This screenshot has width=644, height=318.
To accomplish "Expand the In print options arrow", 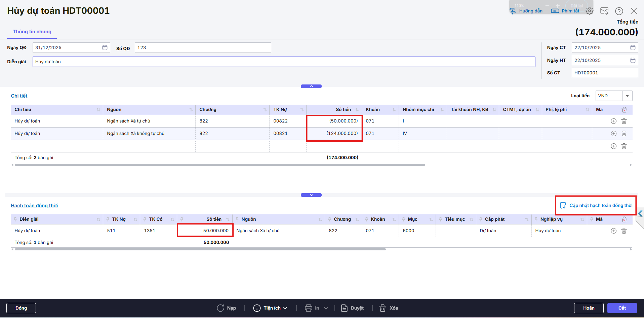I will click(x=326, y=308).
